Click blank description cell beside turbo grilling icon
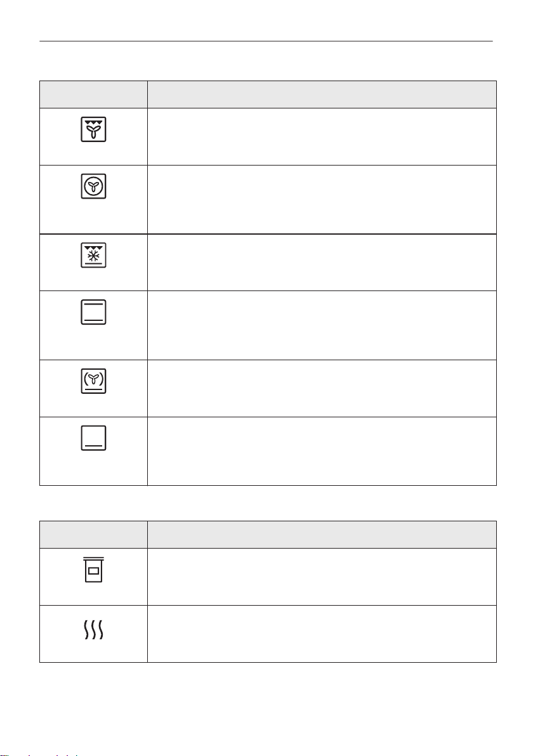Viewport: 533px width, 756px height. click(322, 137)
